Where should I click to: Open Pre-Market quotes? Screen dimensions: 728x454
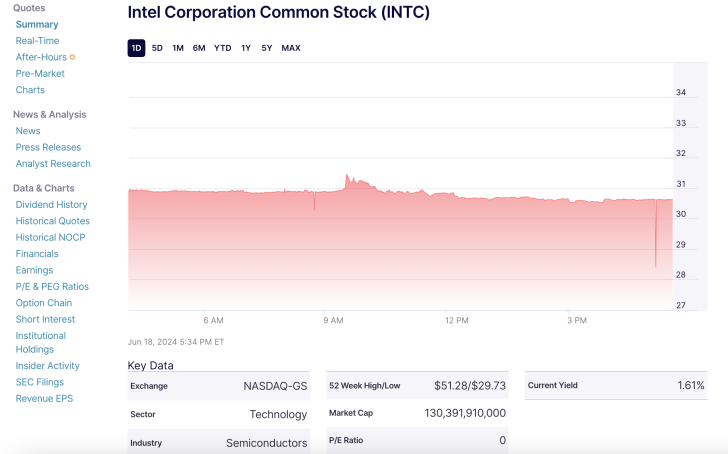coord(40,73)
